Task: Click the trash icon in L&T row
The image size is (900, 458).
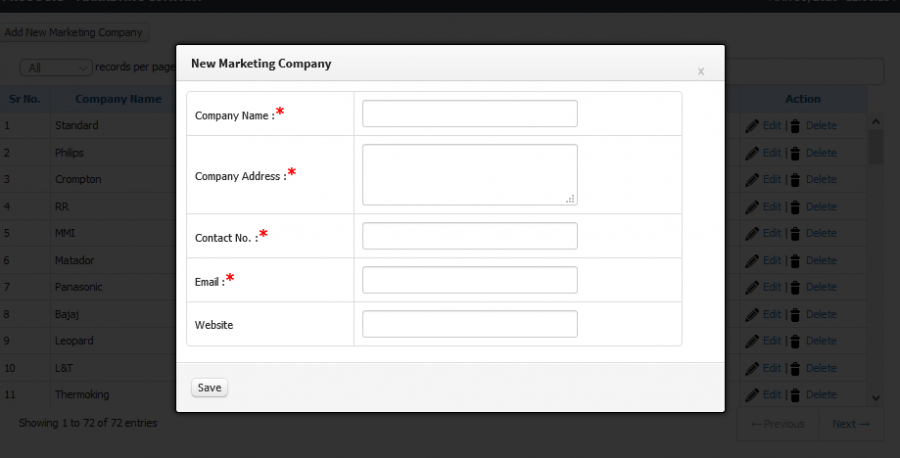Action: point(795,368)
